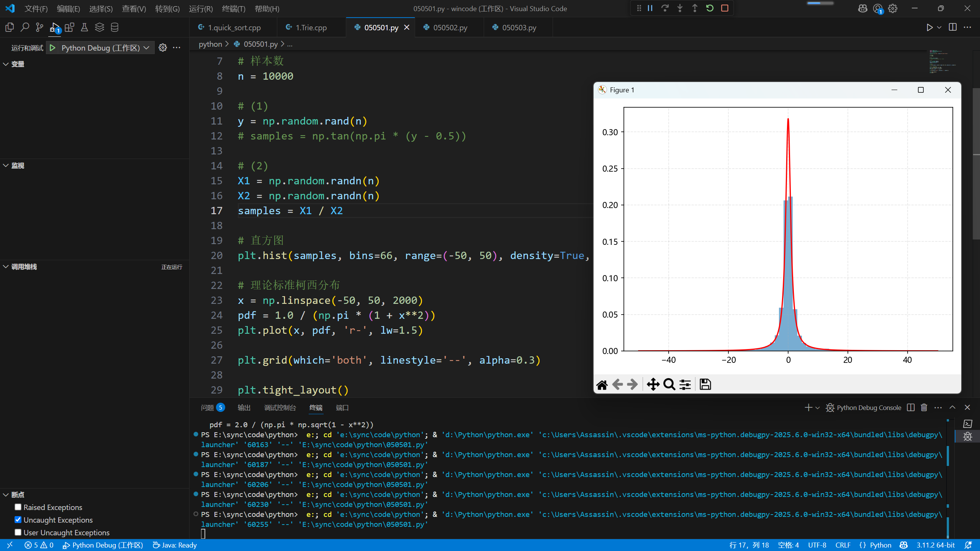Click the red Stop debugging square
This screenshot has width=980, height=551.
click(x=725, y=8)
